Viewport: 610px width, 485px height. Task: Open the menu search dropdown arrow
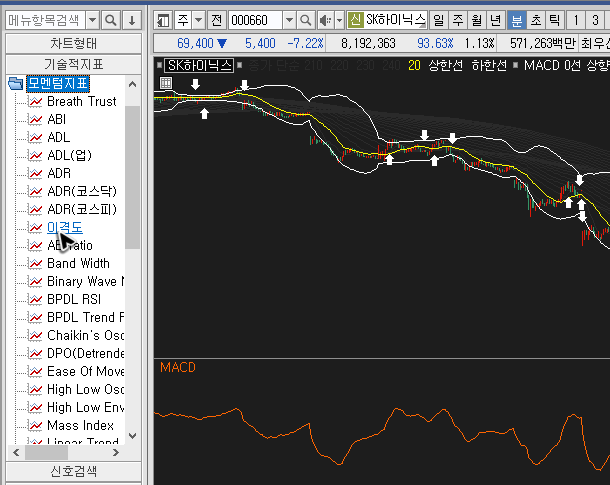93,20
